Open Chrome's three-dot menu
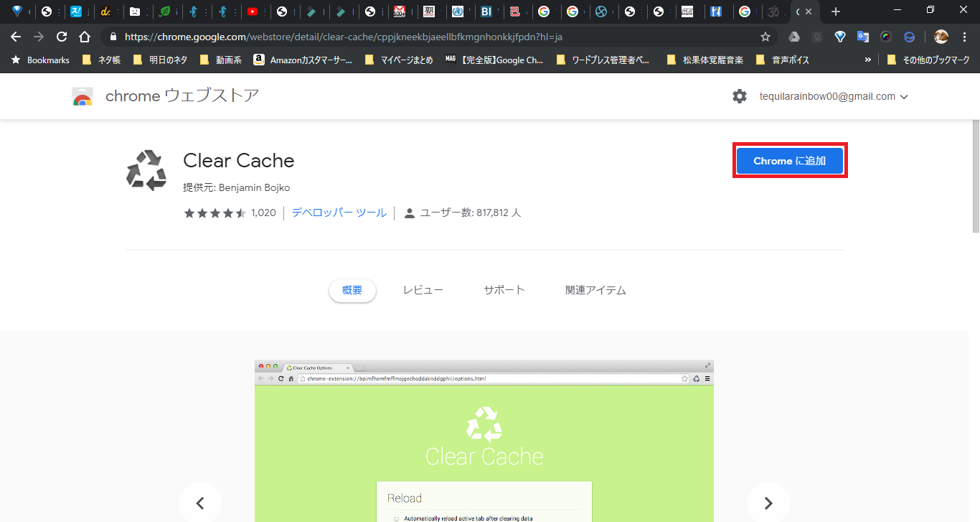This screenshot has height=522, width=980. coord(966,37)
